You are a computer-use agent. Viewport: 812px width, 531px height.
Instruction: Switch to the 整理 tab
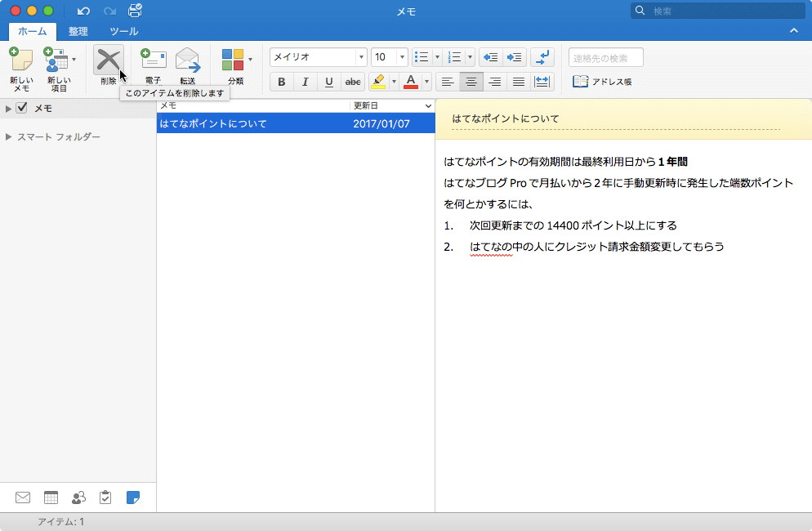tap(78, 31)
